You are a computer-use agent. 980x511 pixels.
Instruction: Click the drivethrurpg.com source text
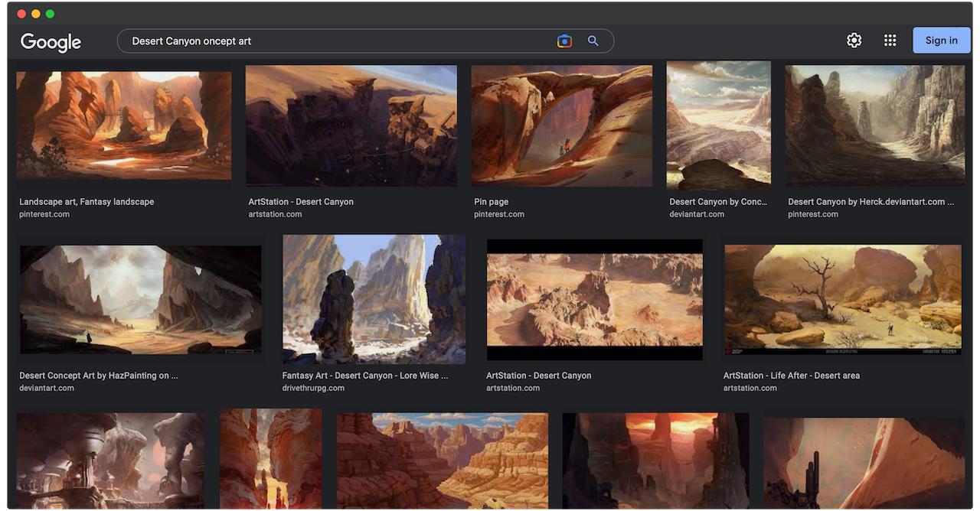(x=313, y=388)
